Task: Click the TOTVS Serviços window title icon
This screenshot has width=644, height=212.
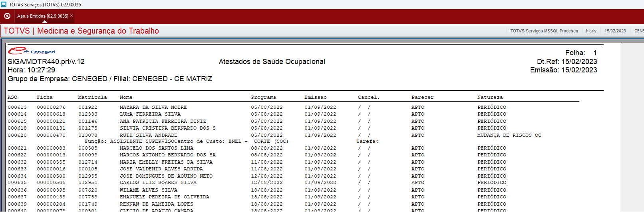Action: click(x=4, y=4)
